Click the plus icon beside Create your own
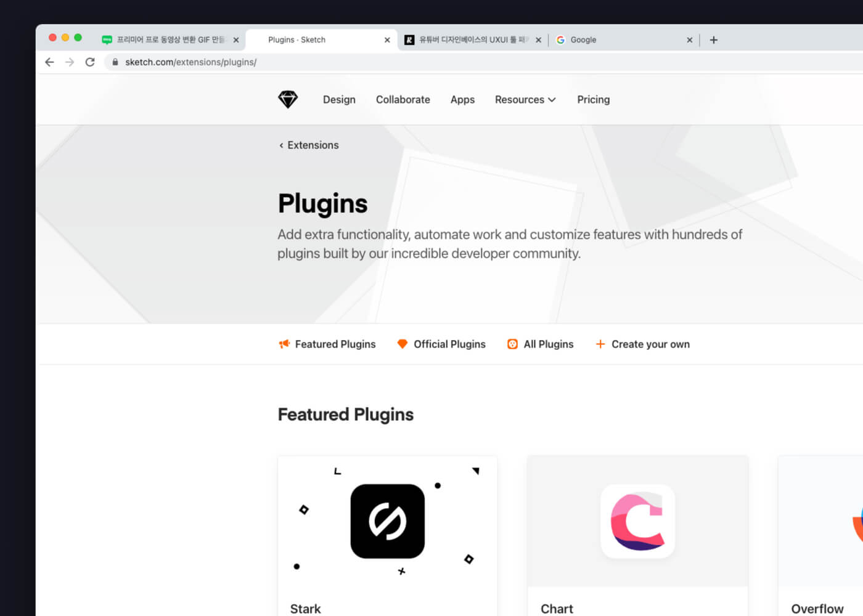 coord(600,344)
